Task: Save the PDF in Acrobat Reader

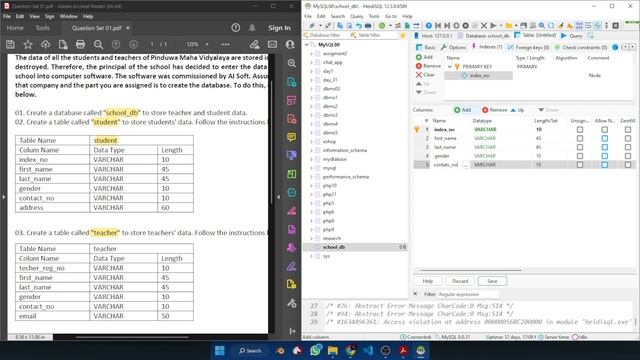Action: coord(10,44)
